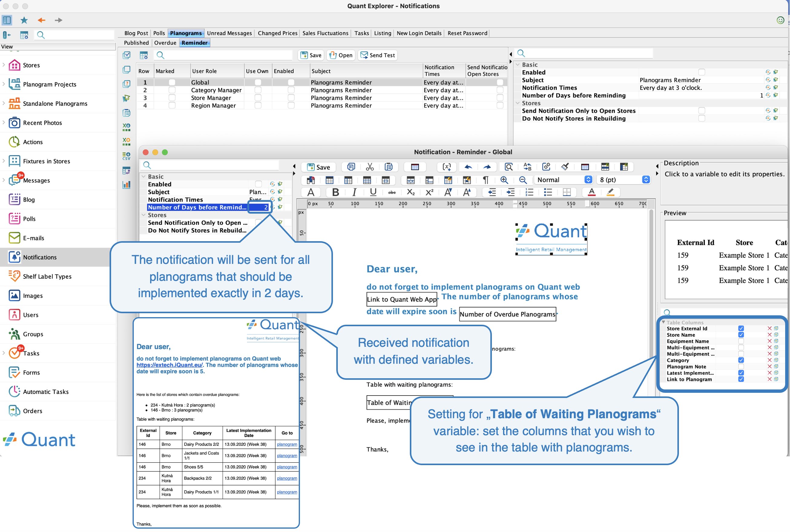Click the clear formatting brush icon

[x=565, y=167]
